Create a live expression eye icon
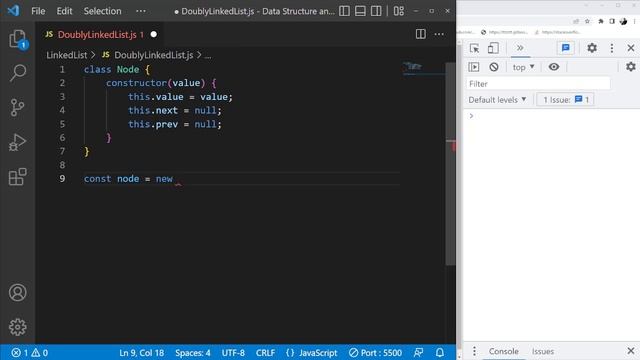The image size is (640, 360). 554,67
